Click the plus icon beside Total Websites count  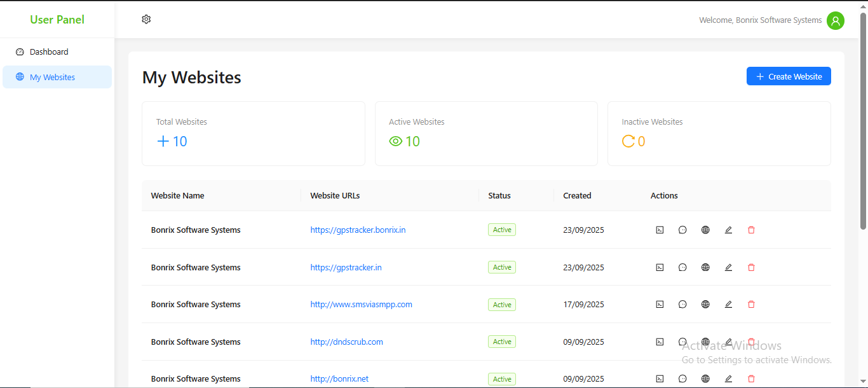coord(163,141)
